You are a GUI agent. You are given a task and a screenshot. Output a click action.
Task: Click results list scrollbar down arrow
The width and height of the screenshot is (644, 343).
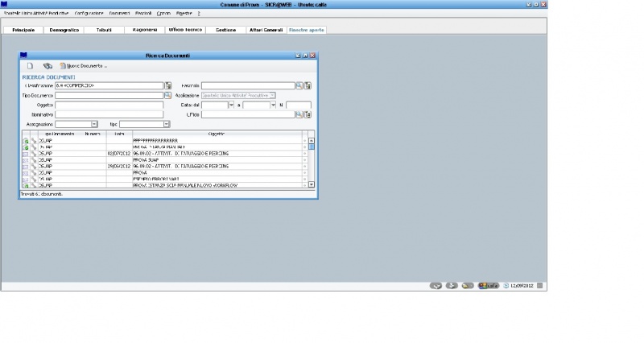click(312, 185)
